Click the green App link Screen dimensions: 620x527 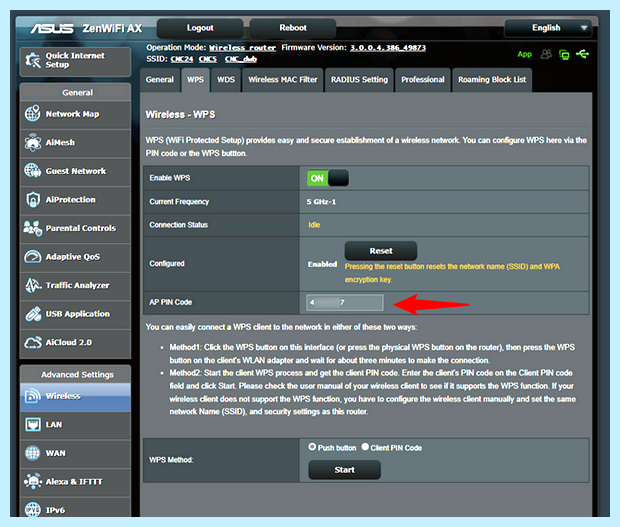[x=525, y=55]
